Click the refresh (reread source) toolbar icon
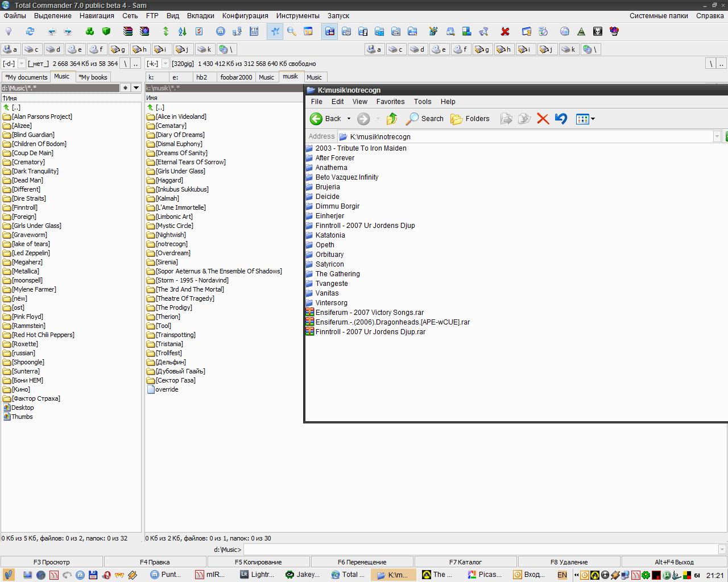This screenshot has height=582, width=728. 30,31
